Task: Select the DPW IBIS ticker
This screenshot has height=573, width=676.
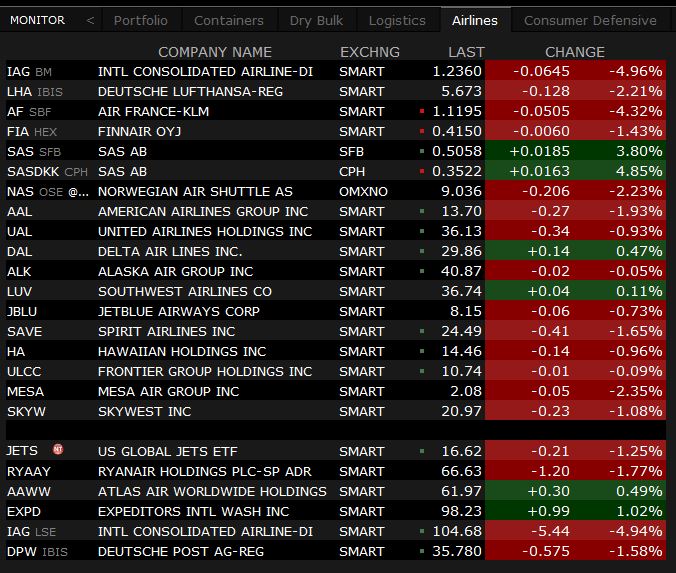Action: coord(37,551)
